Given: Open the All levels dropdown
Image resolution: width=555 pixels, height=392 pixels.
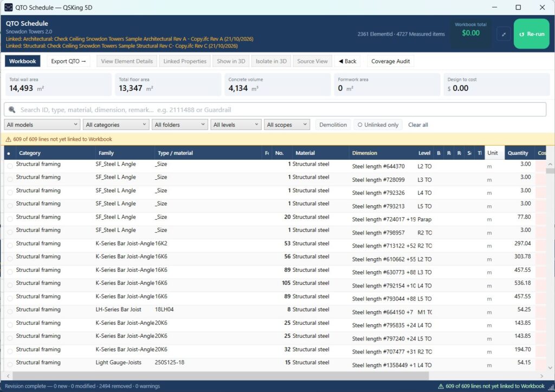Looking at the screenshot, I should coord(236,125).
